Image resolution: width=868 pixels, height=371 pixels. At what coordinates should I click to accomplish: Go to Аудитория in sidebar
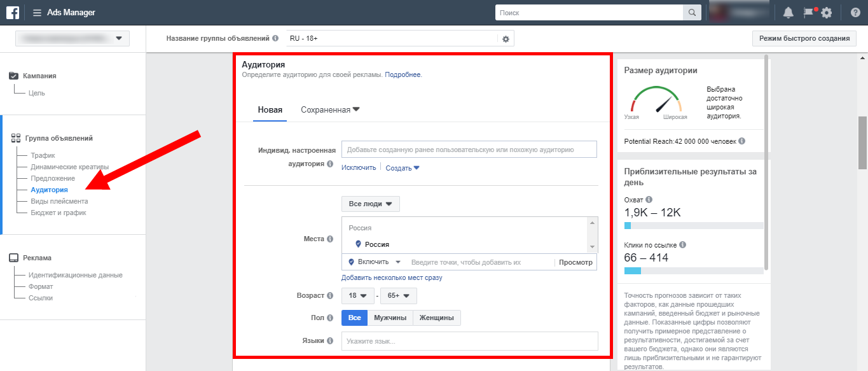point(49,190)
